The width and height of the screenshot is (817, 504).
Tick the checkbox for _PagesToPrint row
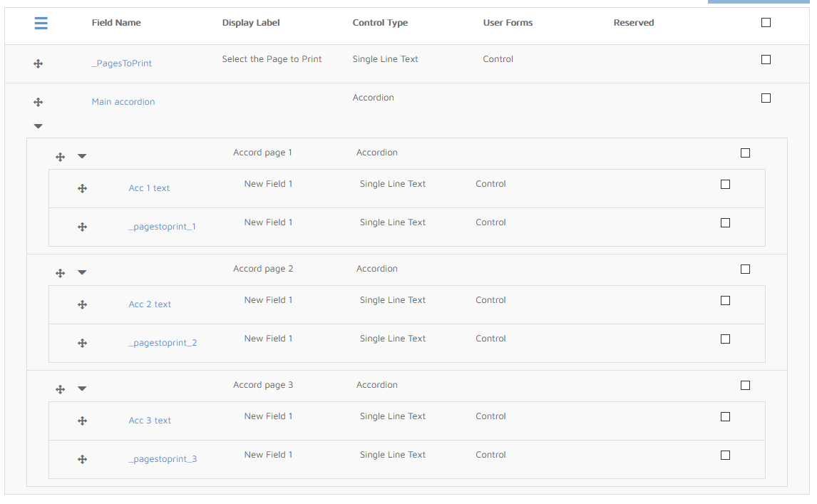pos(766,60)
